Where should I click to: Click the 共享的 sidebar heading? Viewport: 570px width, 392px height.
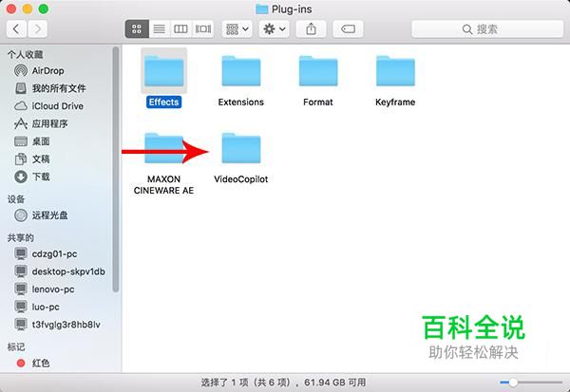point(20,238)
